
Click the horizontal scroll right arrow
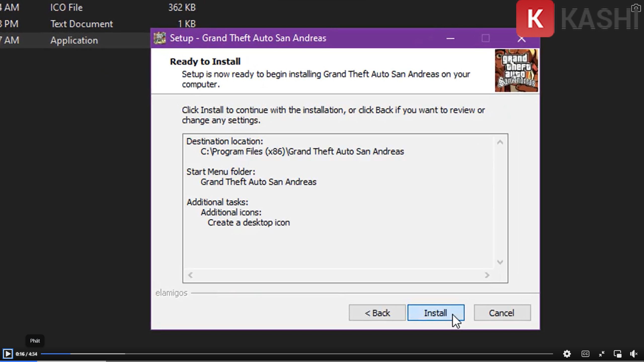click(x=487, y=275)
